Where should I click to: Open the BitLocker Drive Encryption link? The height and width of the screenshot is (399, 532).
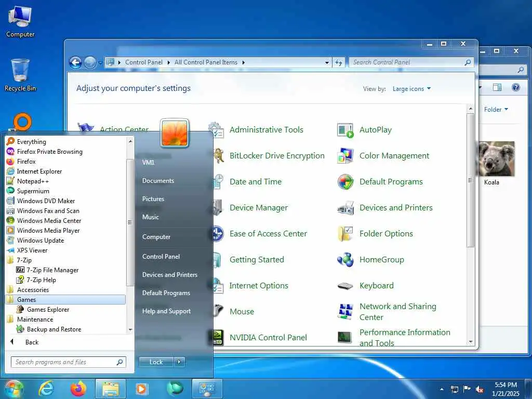[x=277, y=156]
